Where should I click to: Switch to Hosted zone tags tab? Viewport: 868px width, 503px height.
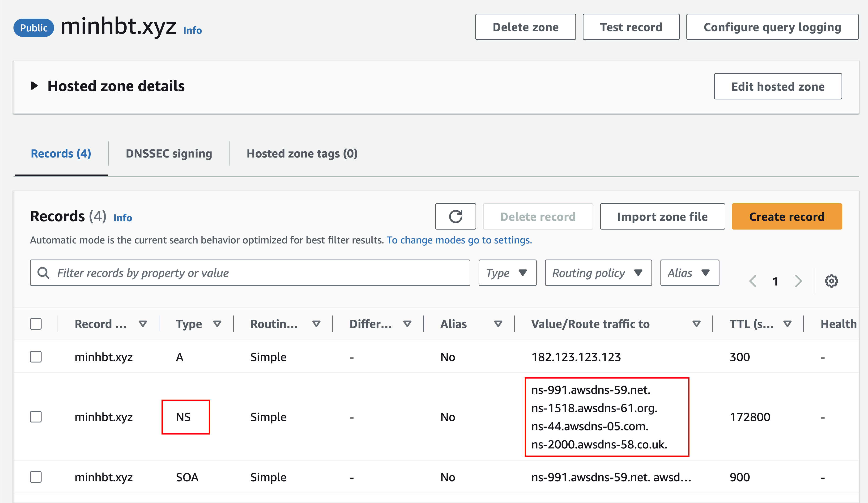click(302, 153)
